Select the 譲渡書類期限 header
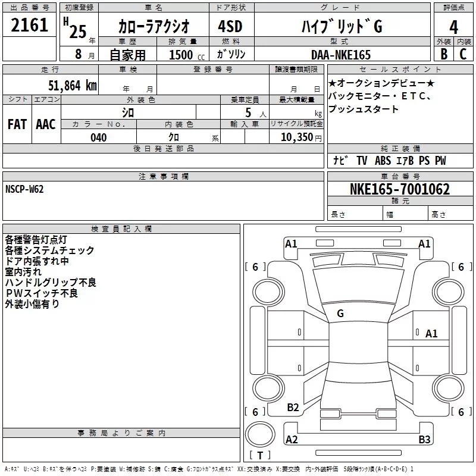Screen dimensions: 476x476 [x=296, y=69]
